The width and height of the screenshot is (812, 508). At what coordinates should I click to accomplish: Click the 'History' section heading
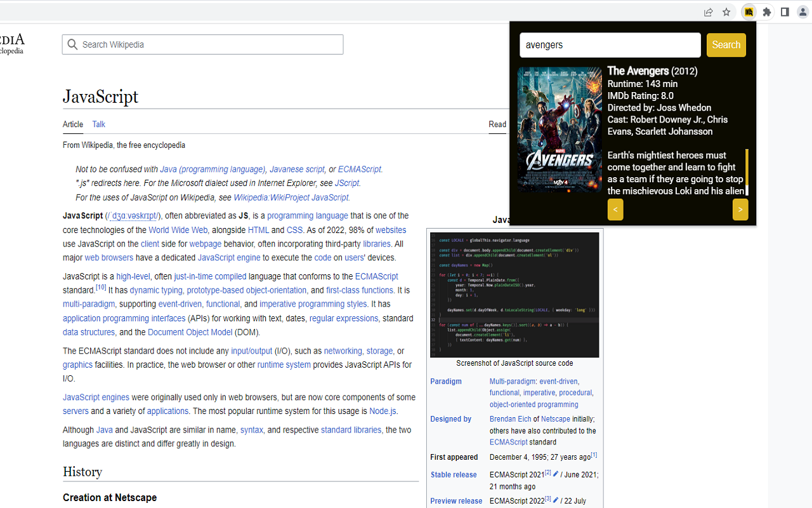[x=82, y=472]
